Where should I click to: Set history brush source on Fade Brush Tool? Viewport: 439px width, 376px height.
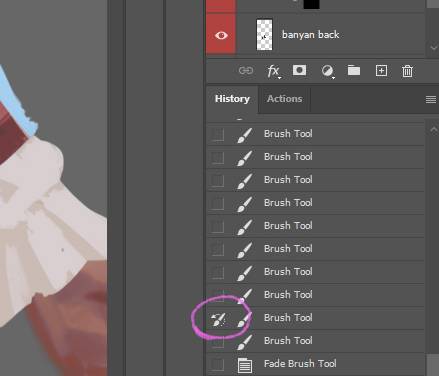pos(218,364)
